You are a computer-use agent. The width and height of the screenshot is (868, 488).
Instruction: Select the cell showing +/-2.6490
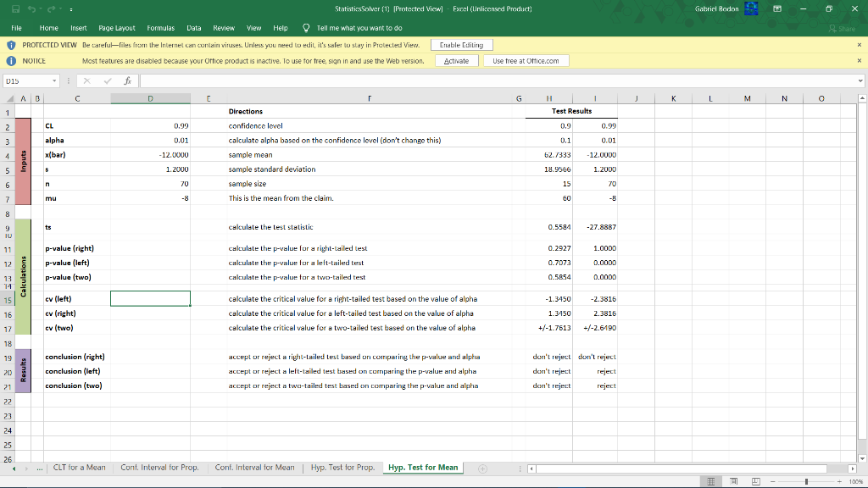tap(595, 328)
